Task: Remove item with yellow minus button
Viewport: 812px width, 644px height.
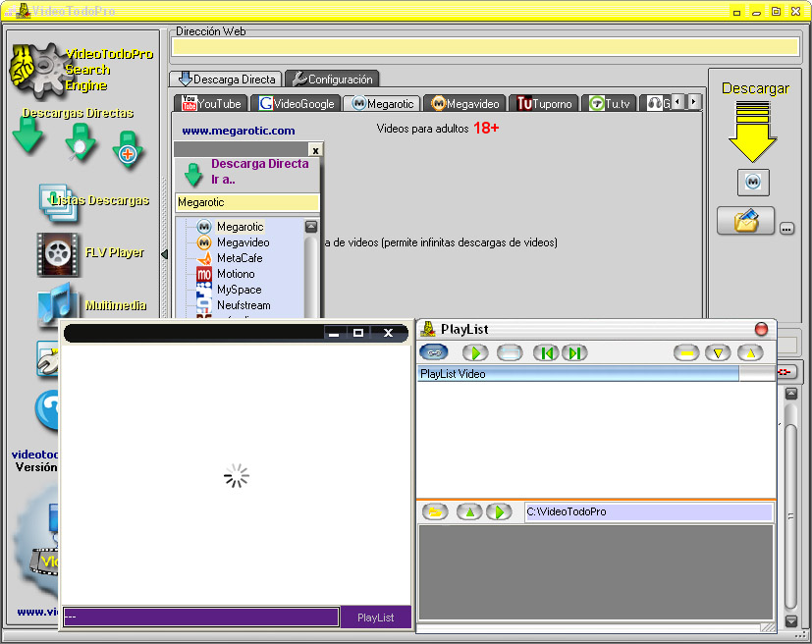Action: 686,353
